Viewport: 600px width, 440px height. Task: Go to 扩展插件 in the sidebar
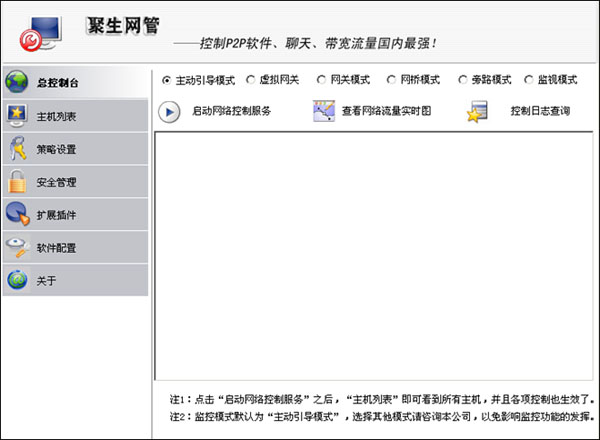(75, 214)
